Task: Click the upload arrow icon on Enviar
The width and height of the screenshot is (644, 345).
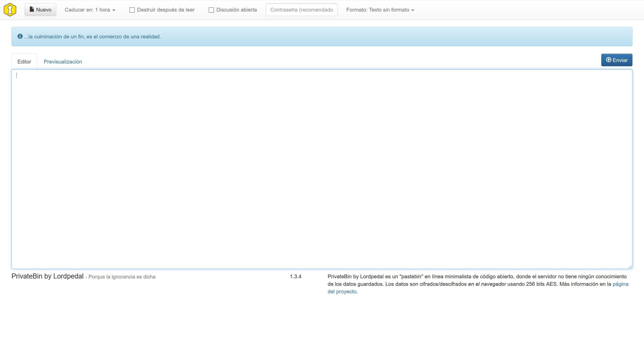Action: pos(609,60)
